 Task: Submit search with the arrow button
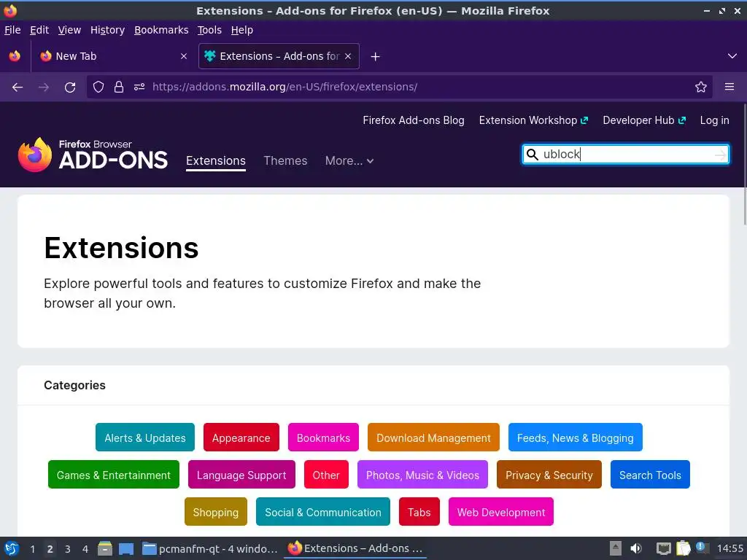(720, 155)
